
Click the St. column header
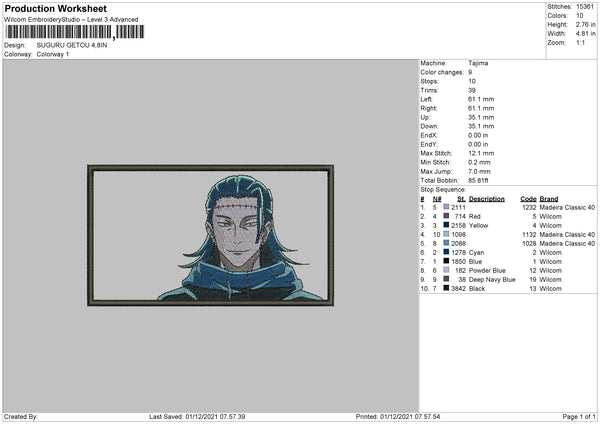[x=461, y=199]
